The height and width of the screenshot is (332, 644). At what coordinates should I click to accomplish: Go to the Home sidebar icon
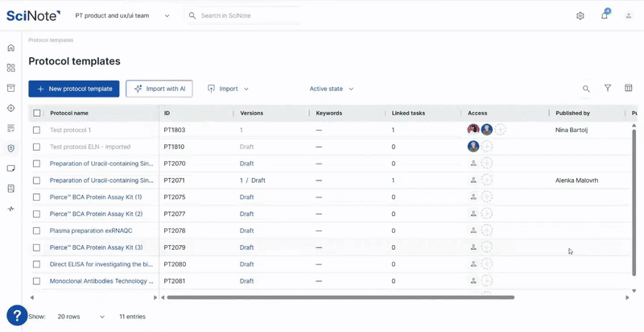coord(10,48)
